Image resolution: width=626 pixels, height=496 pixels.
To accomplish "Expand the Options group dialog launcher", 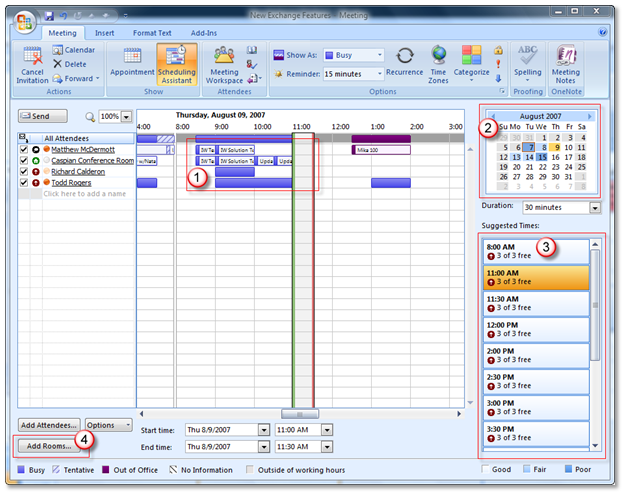I will point(502,91).
